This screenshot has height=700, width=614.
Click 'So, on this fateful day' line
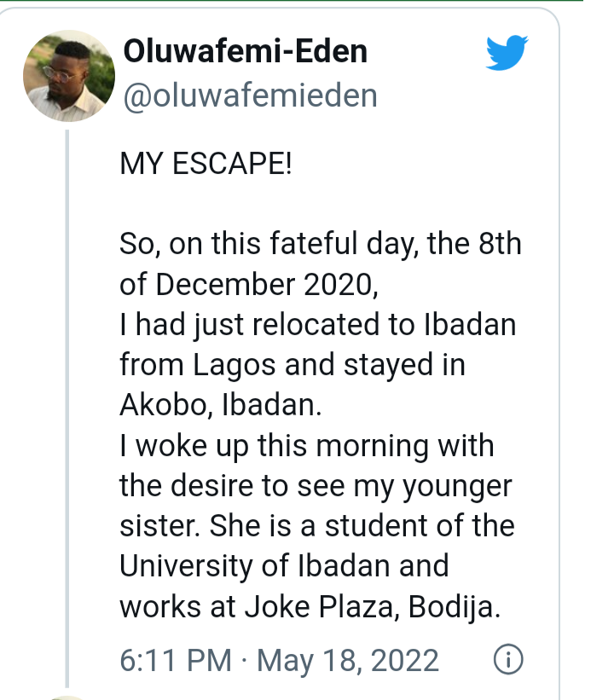click(269, 244)
